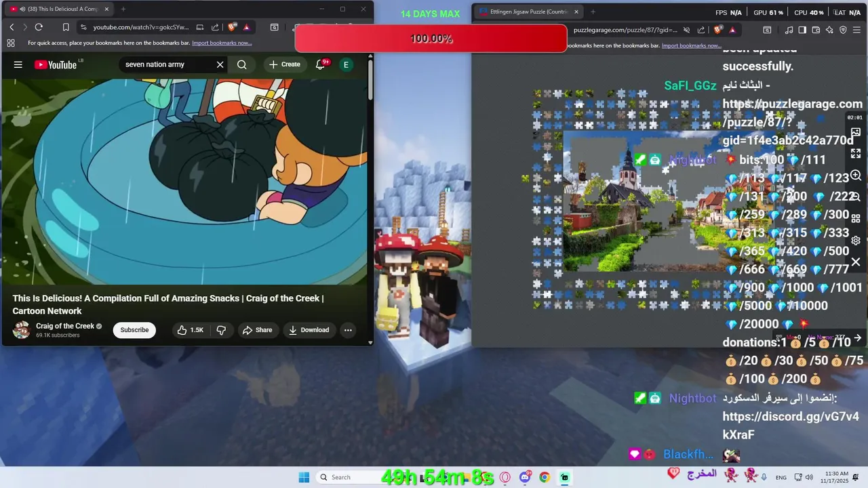Open a new tab in YouTube window
Image resolution: width=868 pixels, height=488 pixels.
point(123,9)
